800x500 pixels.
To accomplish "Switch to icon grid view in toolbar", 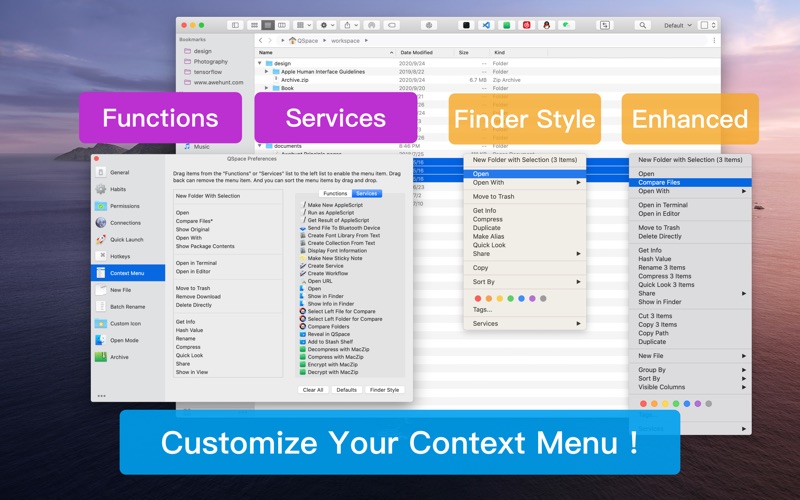I will coord(254,25).
